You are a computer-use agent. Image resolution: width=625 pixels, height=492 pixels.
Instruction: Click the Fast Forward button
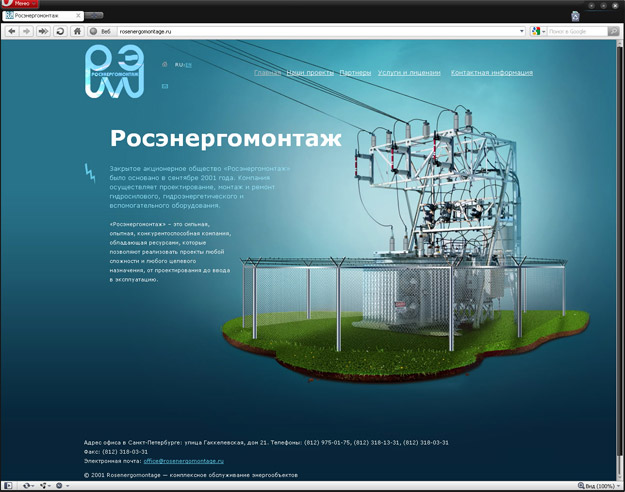point(43,31)
